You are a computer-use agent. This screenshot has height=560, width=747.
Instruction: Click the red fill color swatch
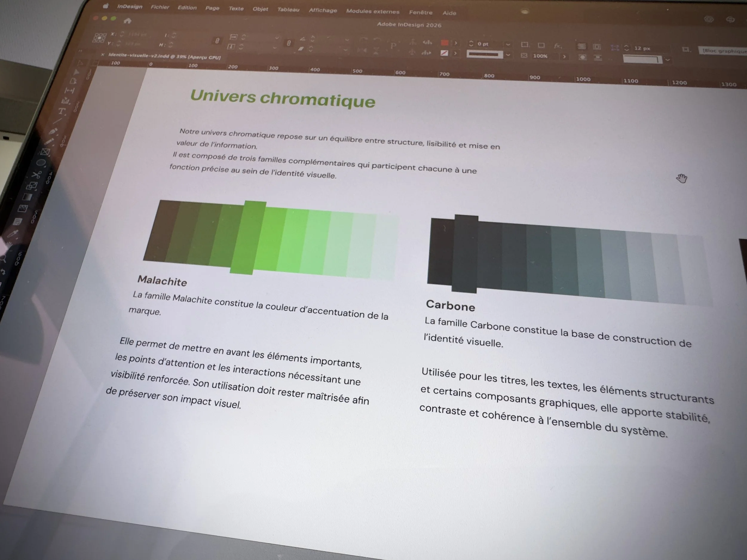coord(445,43)
